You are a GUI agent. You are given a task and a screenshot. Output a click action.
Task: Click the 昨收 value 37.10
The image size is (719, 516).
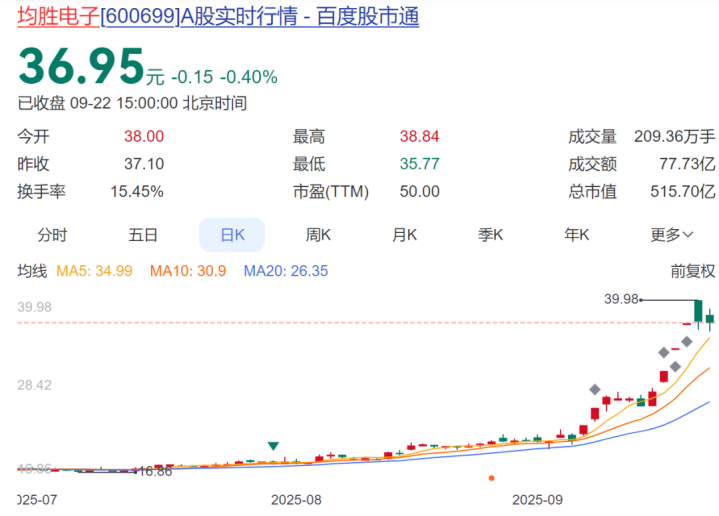[x=144, y=164]
